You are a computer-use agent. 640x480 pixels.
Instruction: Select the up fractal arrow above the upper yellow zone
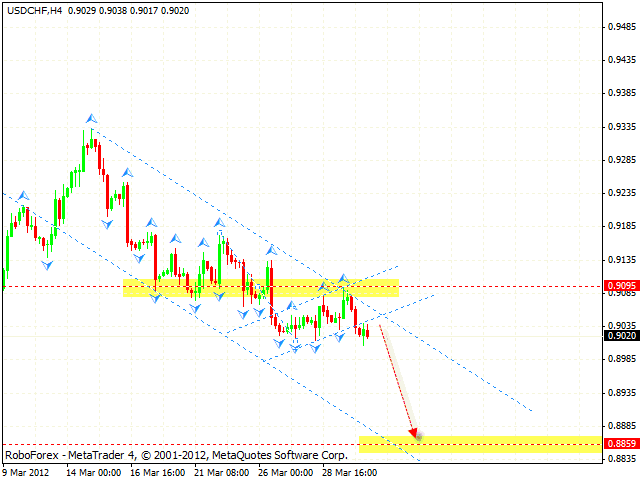(342, 276)
